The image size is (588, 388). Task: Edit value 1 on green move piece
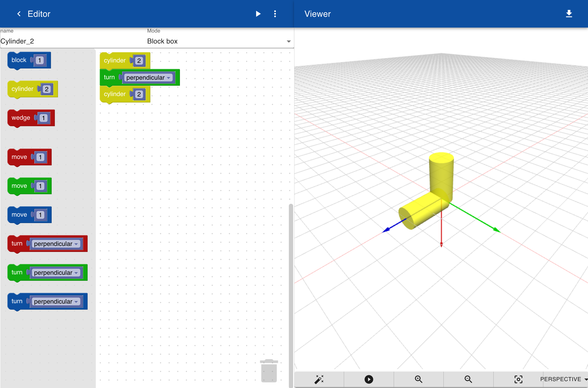pyautogui.click(x=40, y=186)
